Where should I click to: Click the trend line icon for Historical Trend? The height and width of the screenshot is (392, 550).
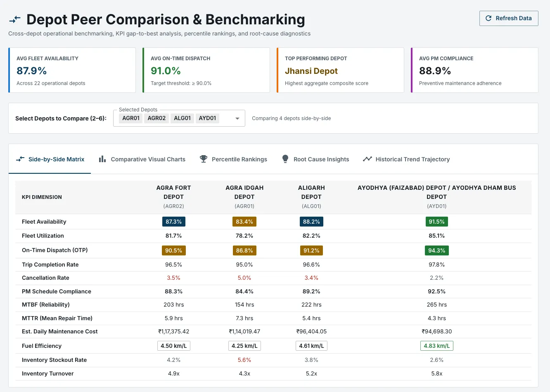(367, 159)
